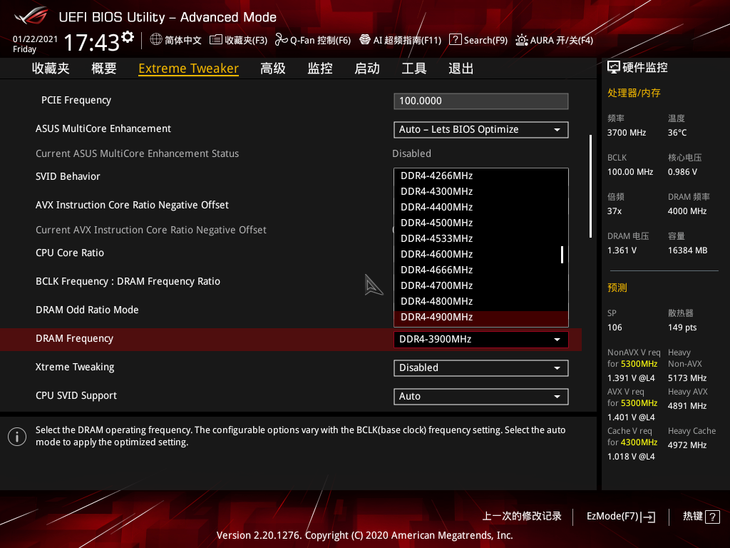Expand the ASUS MultiCore Enhancement dropdown
The height and width of the screenshot is (548, 730).
(480, 130)
